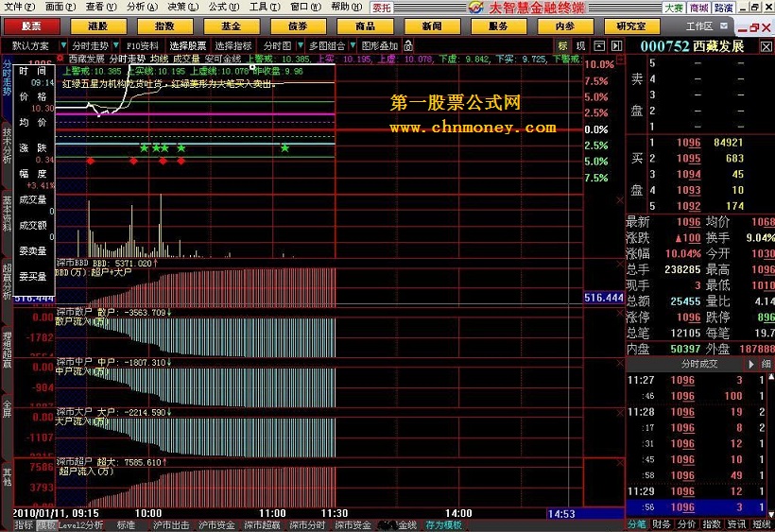Click the lock icon after 图形叠加

pos(408,46)
